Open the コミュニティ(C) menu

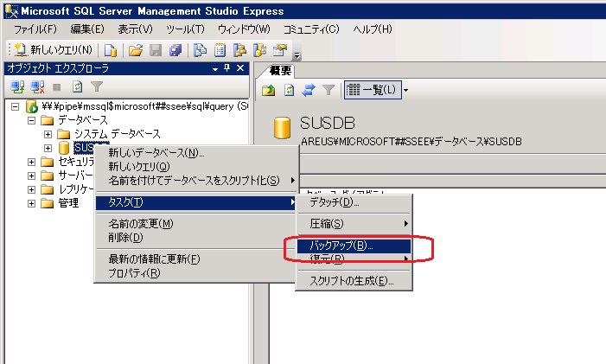pos(311,29)
